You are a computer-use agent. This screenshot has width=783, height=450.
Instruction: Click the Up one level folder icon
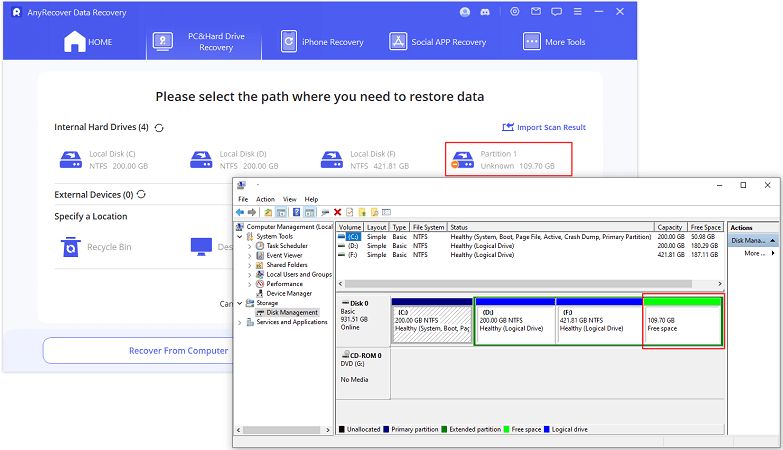click(268, 212)
